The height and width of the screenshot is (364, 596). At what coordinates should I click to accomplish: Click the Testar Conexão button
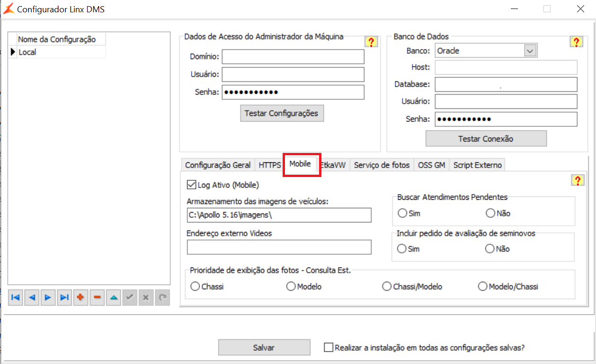[486, 139]
